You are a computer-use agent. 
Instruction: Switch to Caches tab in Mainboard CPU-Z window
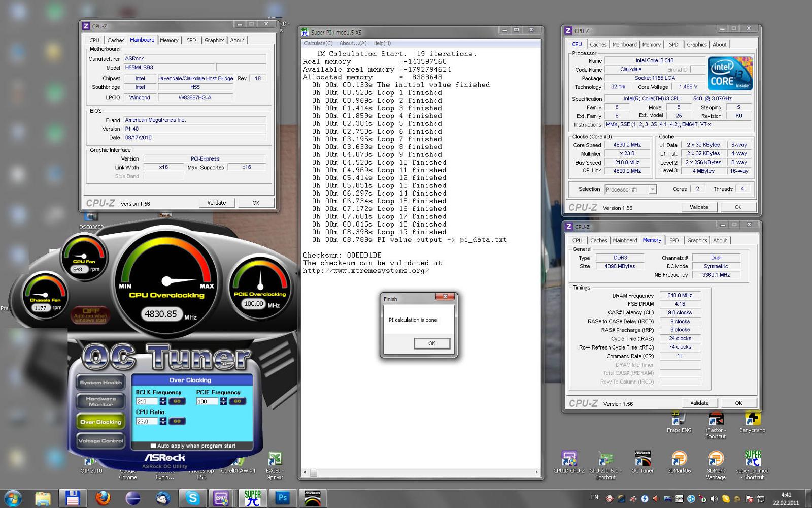tap(116, 40)
